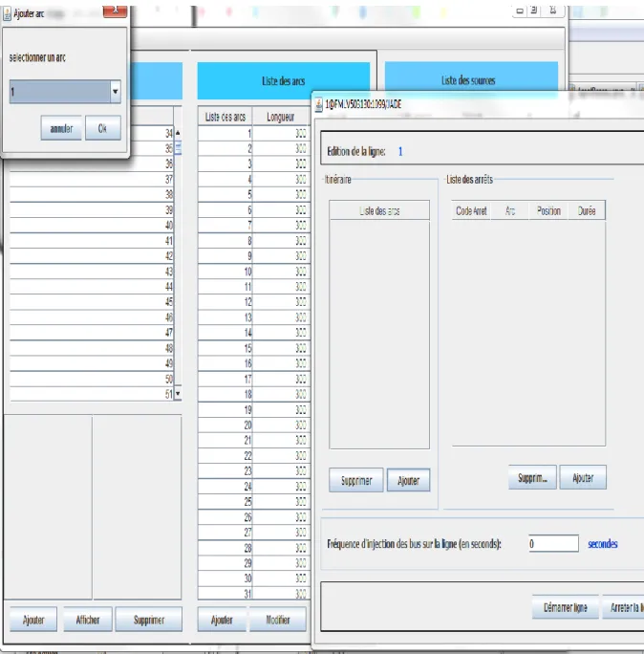The image size is (644, 654).
Task: Click the maximize button of background window
Action: click(534, 11)
